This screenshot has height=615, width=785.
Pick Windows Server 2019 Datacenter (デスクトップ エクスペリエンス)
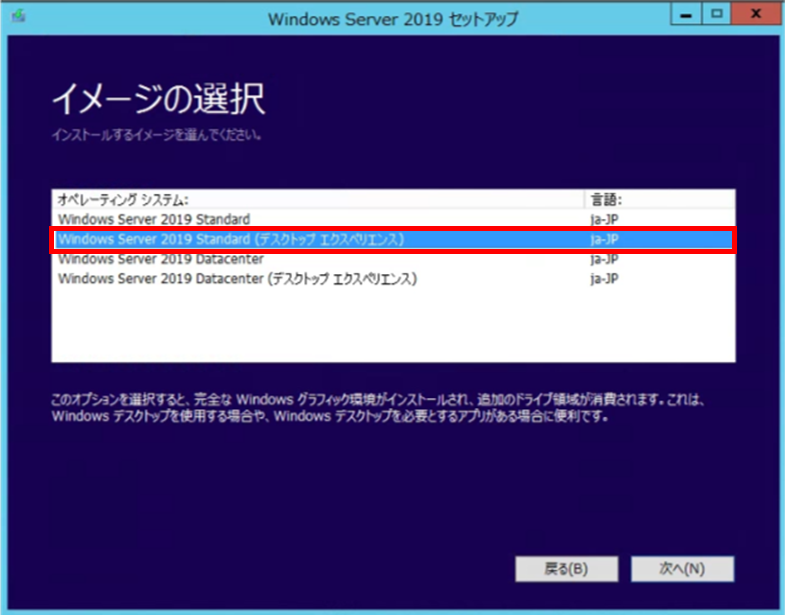point(393,278)
